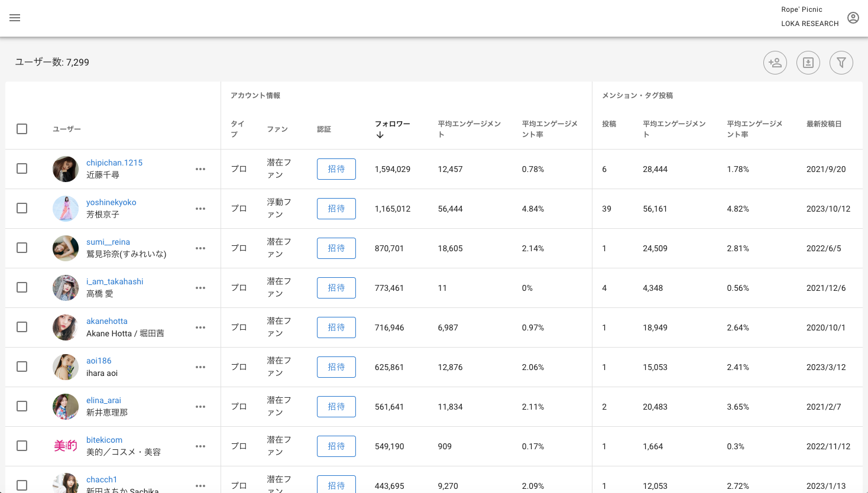Screen dimensions: 868x493
Task: Toggle the select-all users checkbox
Action: (x=22, y=129)
